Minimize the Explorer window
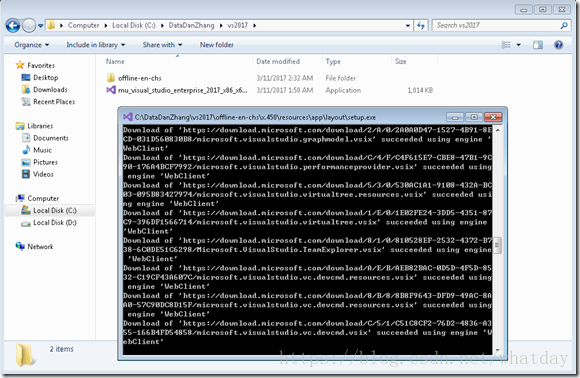This screenshot has height=378, width=580. click(524, 9)
